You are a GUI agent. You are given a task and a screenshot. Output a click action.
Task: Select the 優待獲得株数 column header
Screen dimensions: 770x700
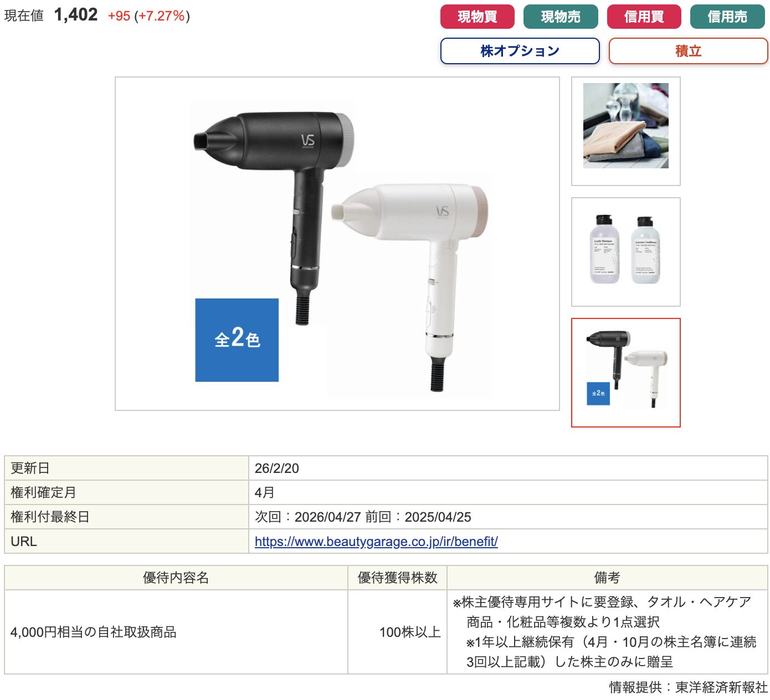(398, 578)
